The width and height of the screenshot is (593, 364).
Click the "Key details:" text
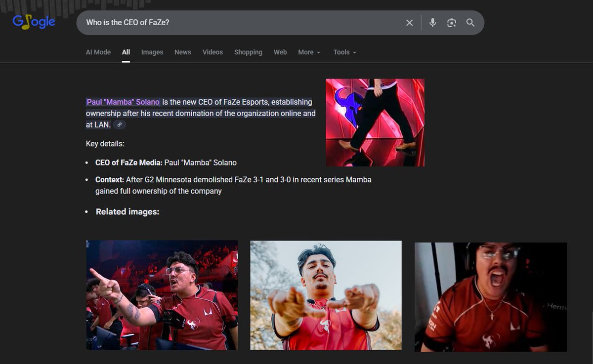[105, 144]
